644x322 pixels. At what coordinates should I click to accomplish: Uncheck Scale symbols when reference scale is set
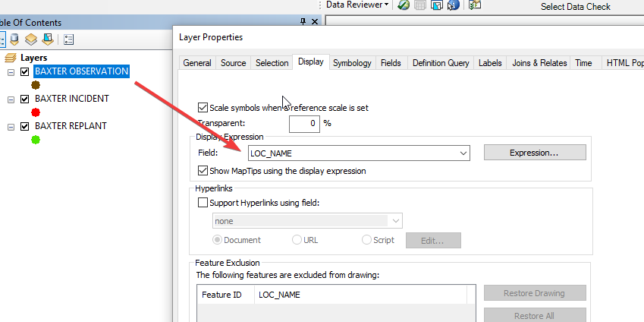203,108
